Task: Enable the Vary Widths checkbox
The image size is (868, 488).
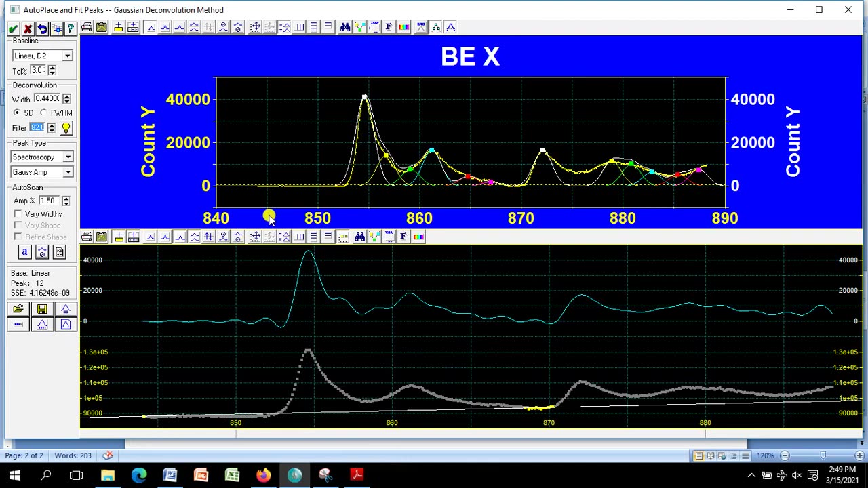Action: click(18, 214)
